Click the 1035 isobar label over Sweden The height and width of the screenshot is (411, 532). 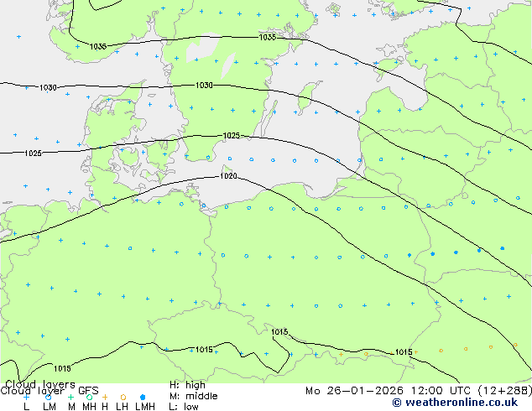click(x=268, y=37)
